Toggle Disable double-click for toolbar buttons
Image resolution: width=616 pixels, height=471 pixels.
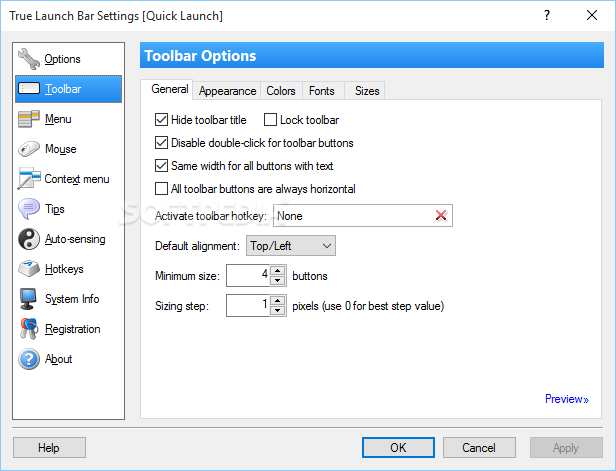(x=161, y=143)
